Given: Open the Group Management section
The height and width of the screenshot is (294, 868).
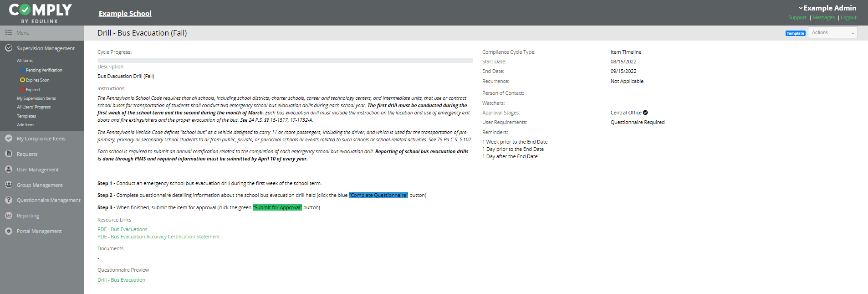Looking at the screenshot, I should click(40, 185).
